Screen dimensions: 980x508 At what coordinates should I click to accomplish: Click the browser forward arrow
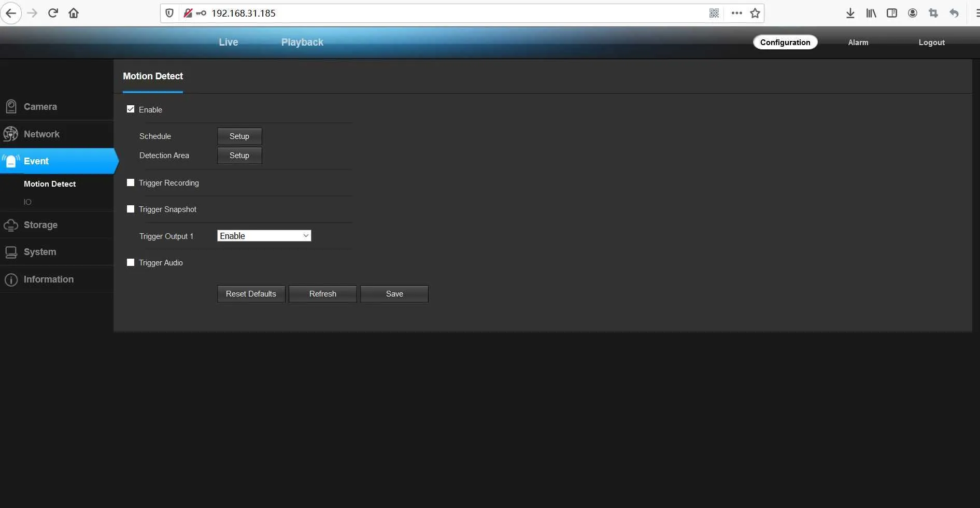click(x=32, y=13)
